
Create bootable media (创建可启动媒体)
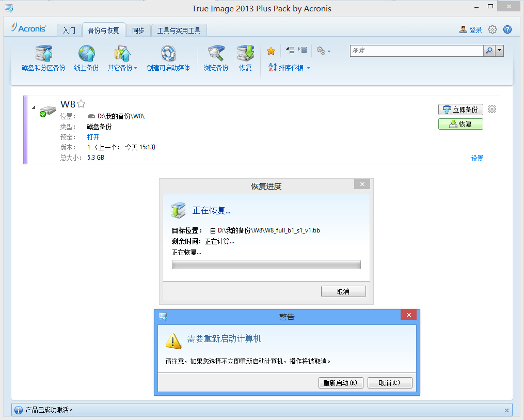[x=168, y=58]
